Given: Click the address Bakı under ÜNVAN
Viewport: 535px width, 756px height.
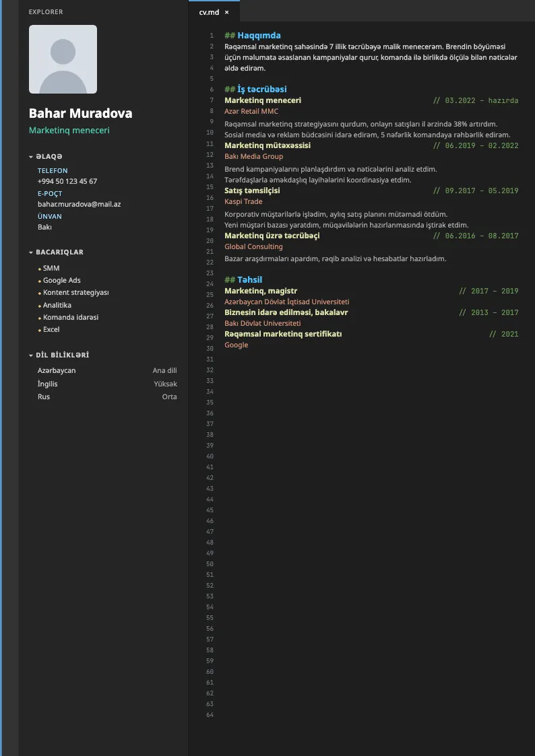Looking at the screenshot, I should (45, 227).
